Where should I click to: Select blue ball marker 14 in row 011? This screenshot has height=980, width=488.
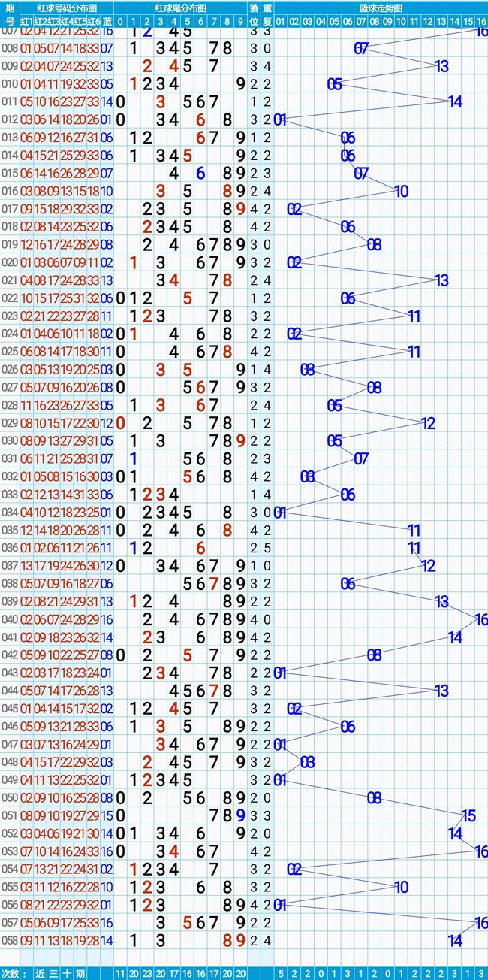click(x=455, y=101)
